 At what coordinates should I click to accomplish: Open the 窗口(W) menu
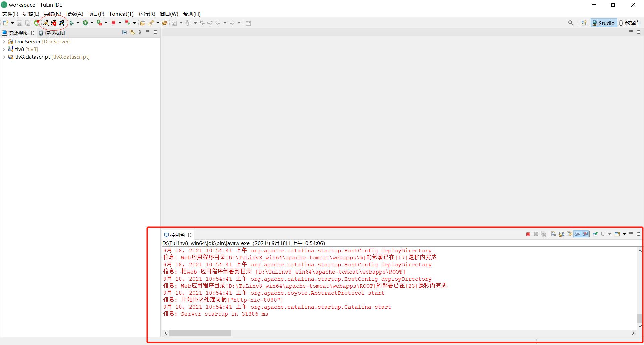point(169,14)
